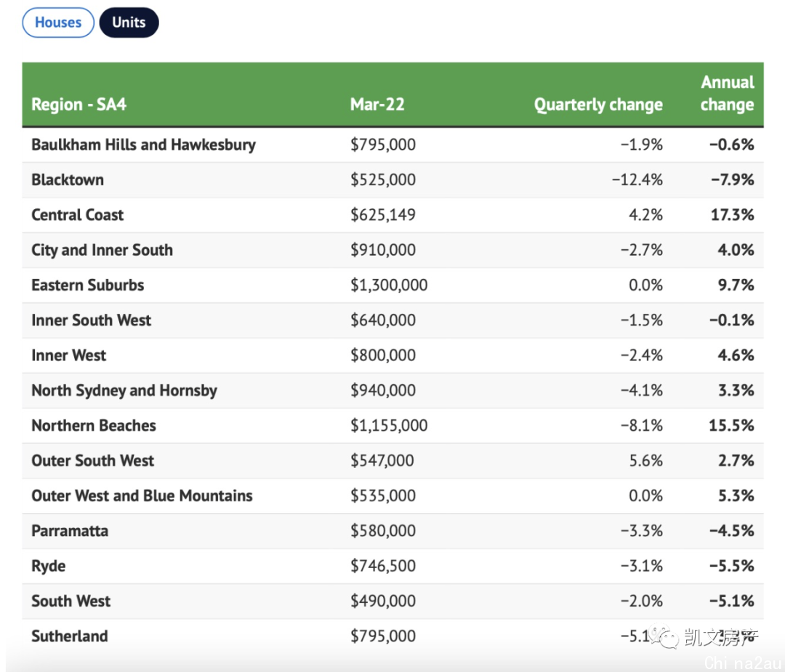
Task: Click Blacktown's −7.9% annual change
Action: (733, 179)
